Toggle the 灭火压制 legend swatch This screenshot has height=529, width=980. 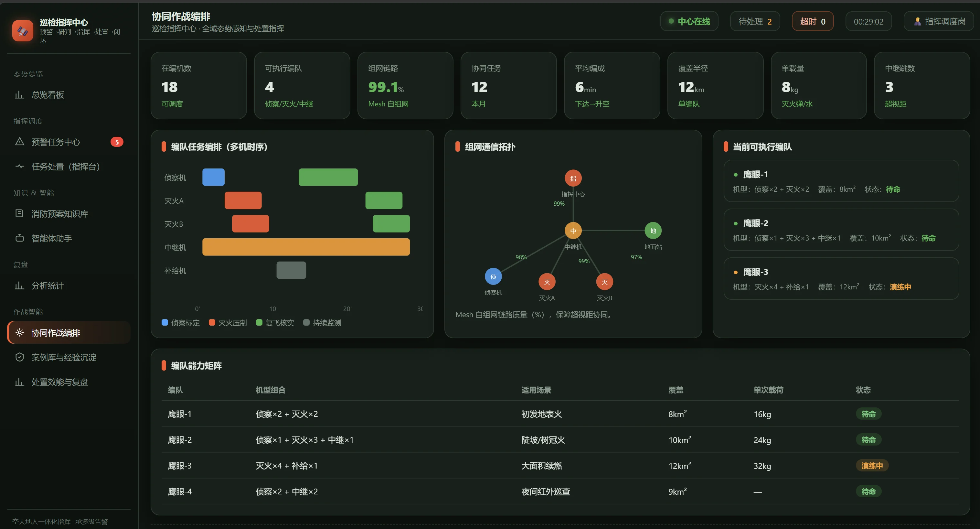tap(212, 322)
